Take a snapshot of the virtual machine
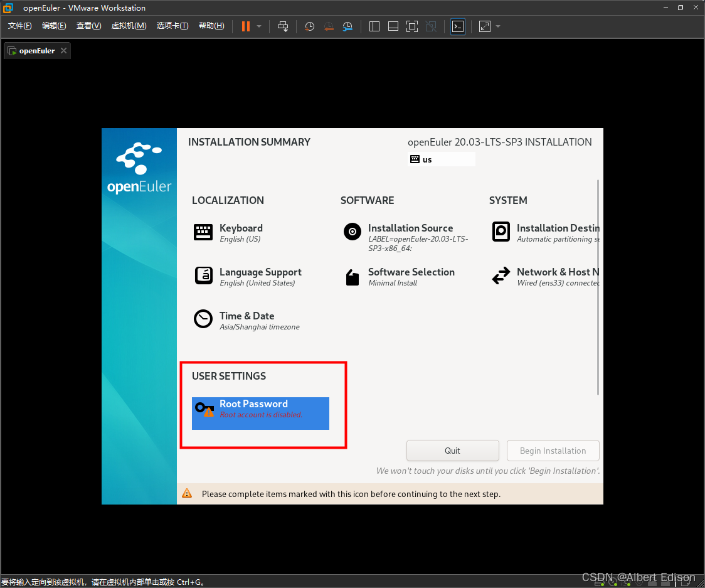This screenshot has height=588, width=705. point(309,26)
